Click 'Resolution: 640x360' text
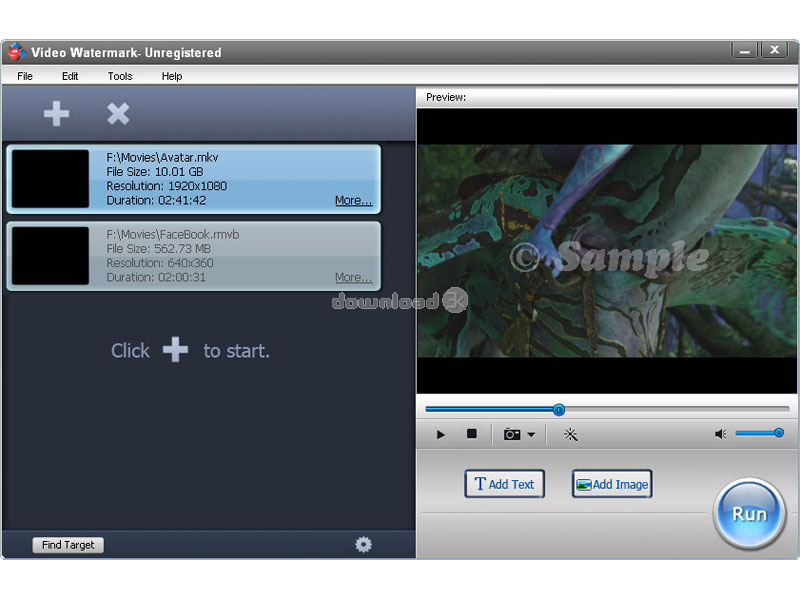Viewport: 800px width, 600px height. pos(160,263)
